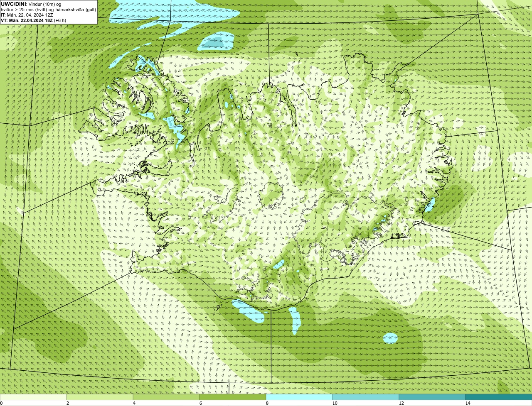Click the 0–2 pale yellow legend swatch
Screen dimensions: 532x406
pyautogui.click(x=33, y=397)
